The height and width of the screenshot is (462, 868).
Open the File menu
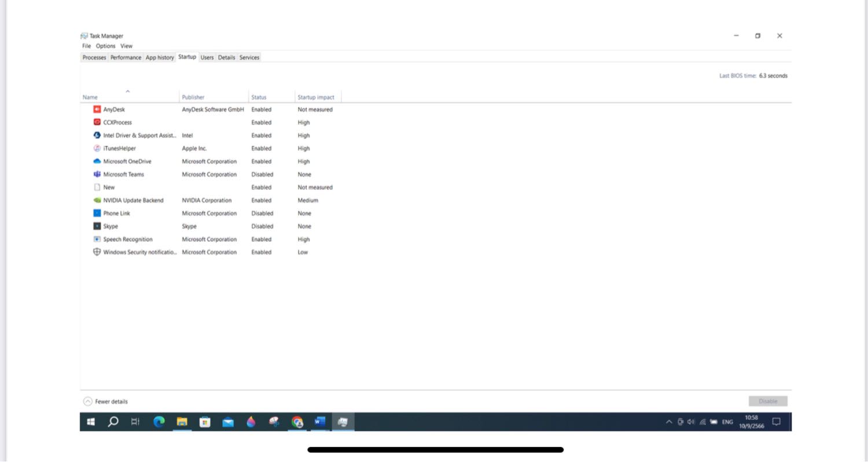86,46
